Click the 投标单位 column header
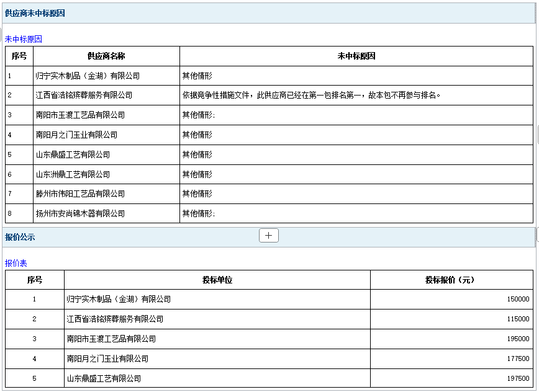Image resolution: width=539 pixels, height=392 pixels. tap(217, 280)
